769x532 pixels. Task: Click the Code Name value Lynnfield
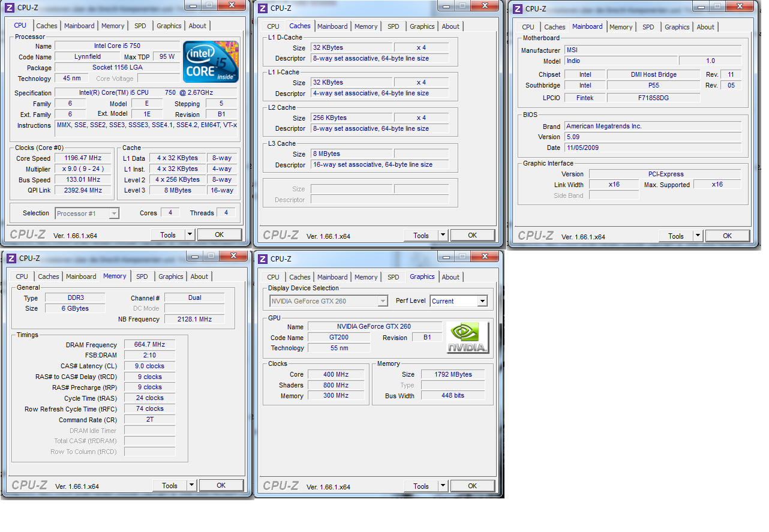(87, 56)
